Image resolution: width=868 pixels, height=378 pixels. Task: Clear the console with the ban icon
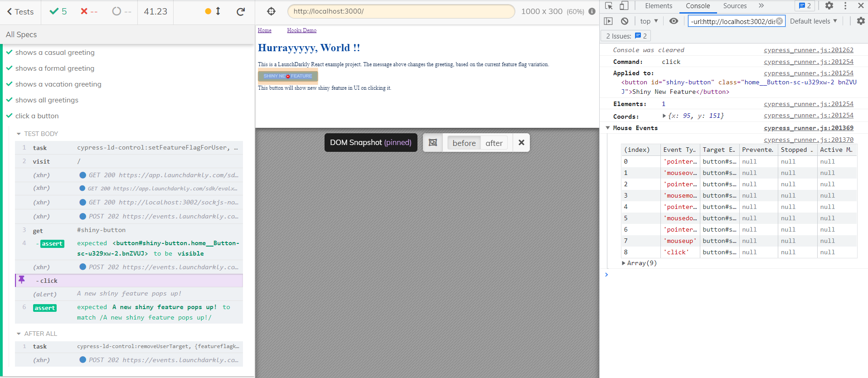pyautogui.click(x=625, y=21)
